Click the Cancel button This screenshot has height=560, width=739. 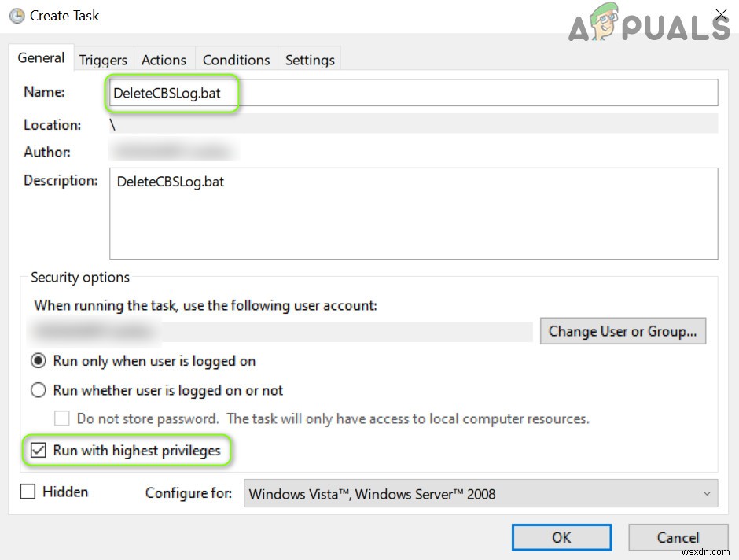[678, 537]
